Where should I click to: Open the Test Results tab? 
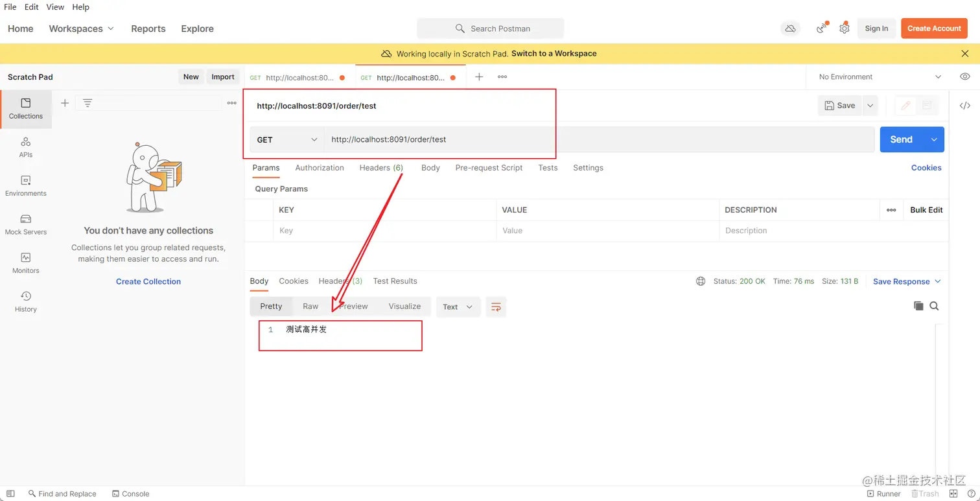pos(395,281)
